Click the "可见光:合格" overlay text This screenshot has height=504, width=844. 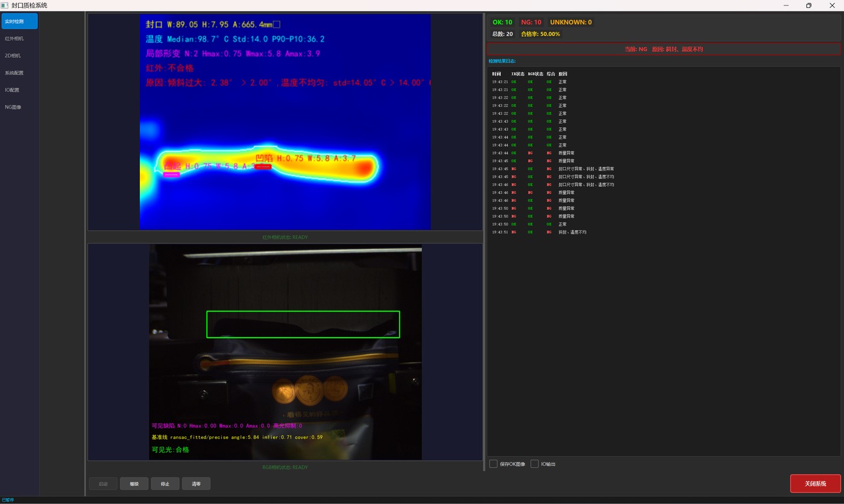click(x=170, y=450)
